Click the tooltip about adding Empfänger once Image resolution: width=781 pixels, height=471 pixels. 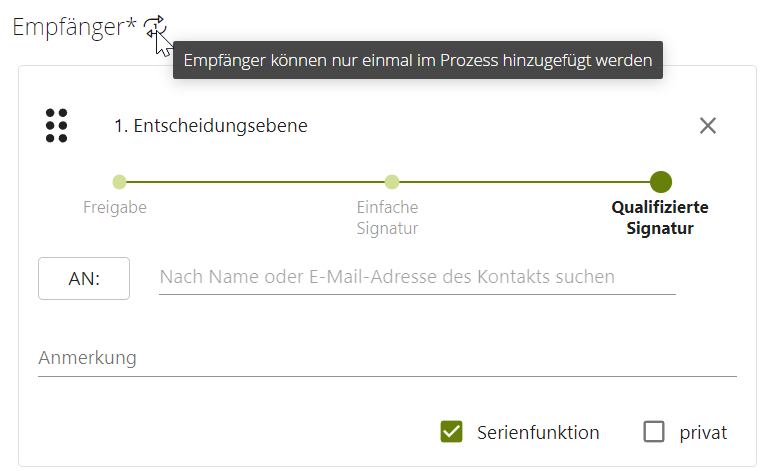coord(418,61)
